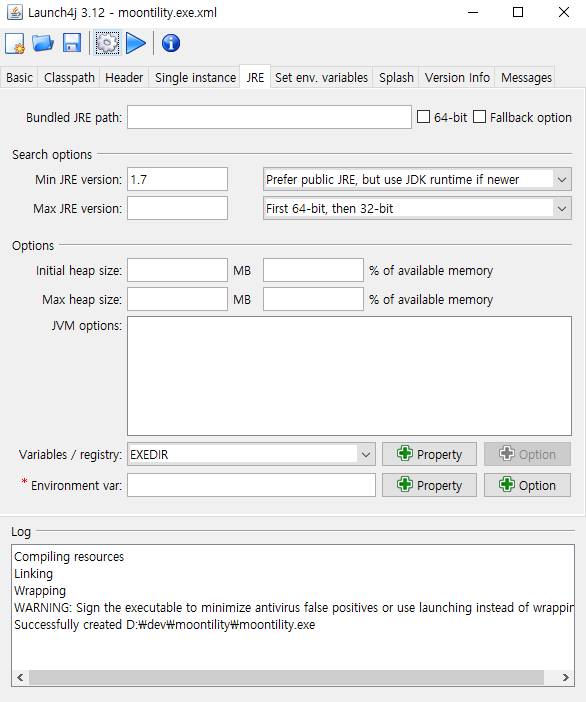The height and width of the screenshot is (702, 586).
Task: Open the Set env. variables tab
Action: (x=321, y=77)
